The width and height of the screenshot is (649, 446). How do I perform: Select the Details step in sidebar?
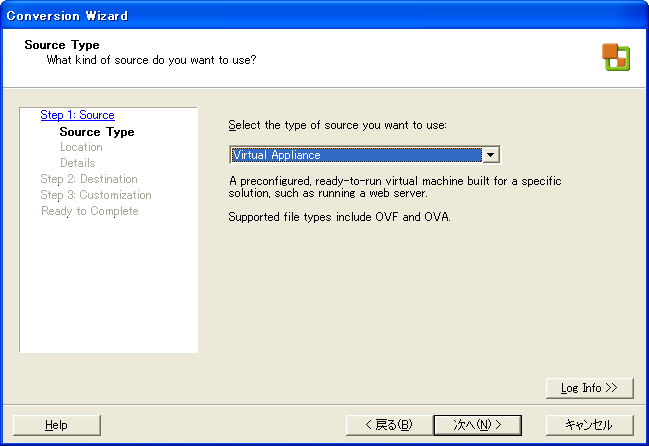pyautogui.click(x=77, y=163)
